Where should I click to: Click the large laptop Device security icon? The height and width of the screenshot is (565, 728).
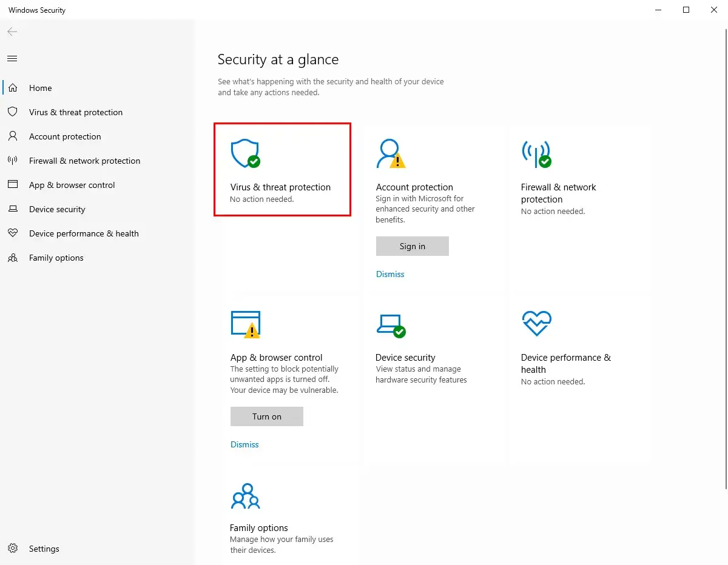point(391,326)
